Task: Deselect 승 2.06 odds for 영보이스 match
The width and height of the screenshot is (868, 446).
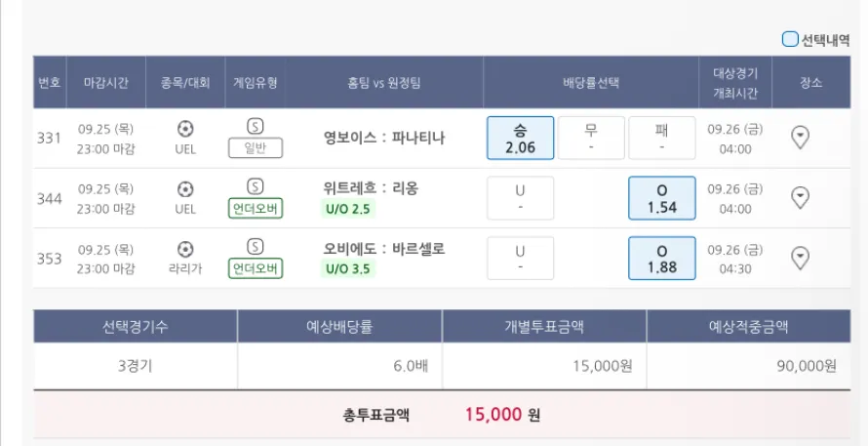Action: coord(521,138)
